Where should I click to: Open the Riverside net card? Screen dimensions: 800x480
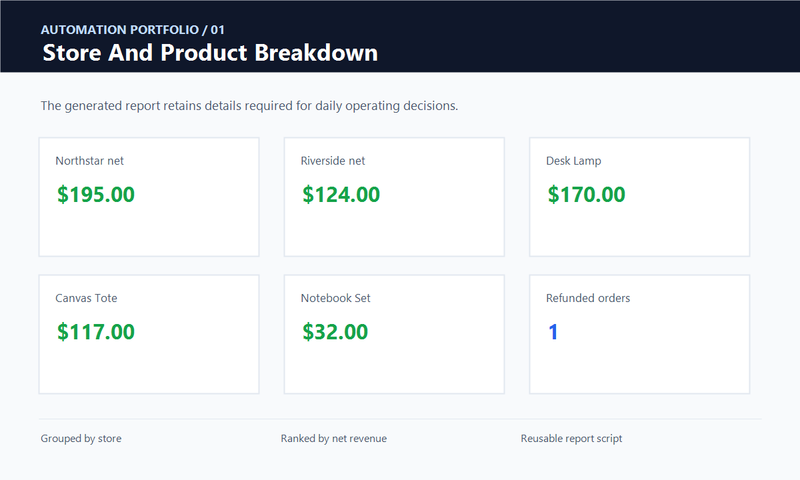(394, 197)
